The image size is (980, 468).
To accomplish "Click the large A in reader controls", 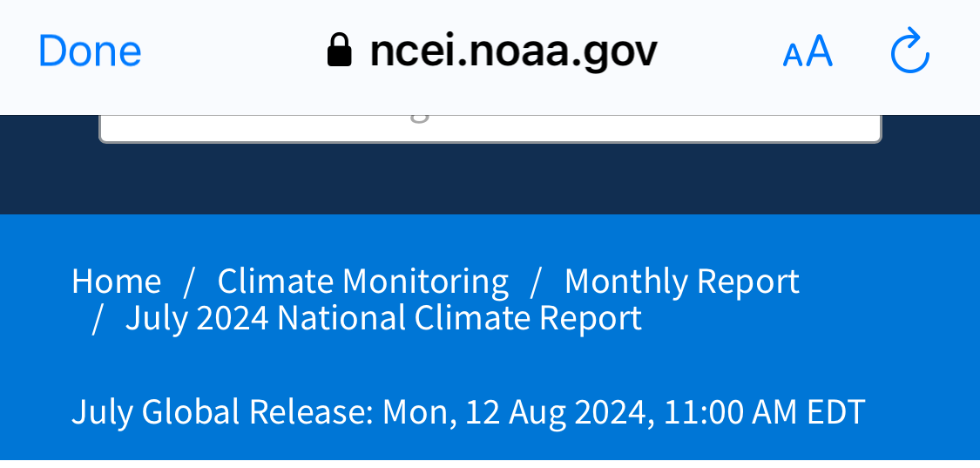I will click(819, 51).
